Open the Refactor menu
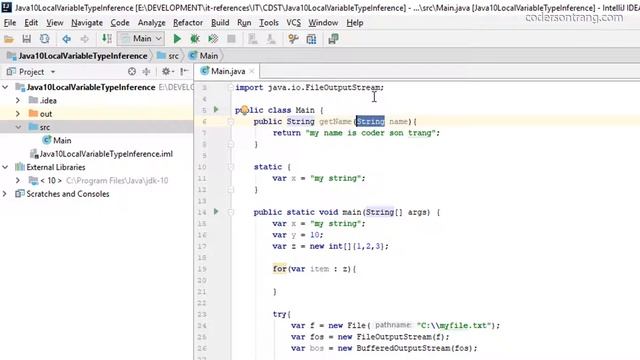The width and height of the screenshot is (640, 360). (188, 23)
